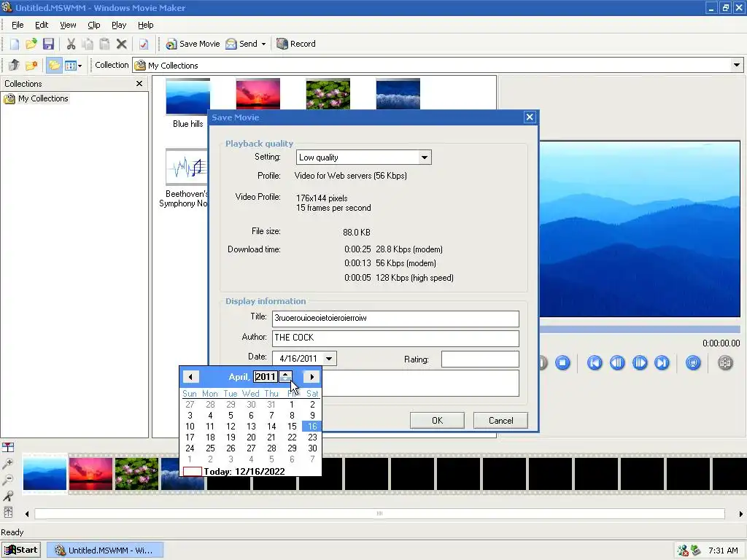This screenshot has width=747, height=560.
Task: Click Today: 12/16/2022 in the calendar
Action: pyautogui.click(x=244, y=472)
